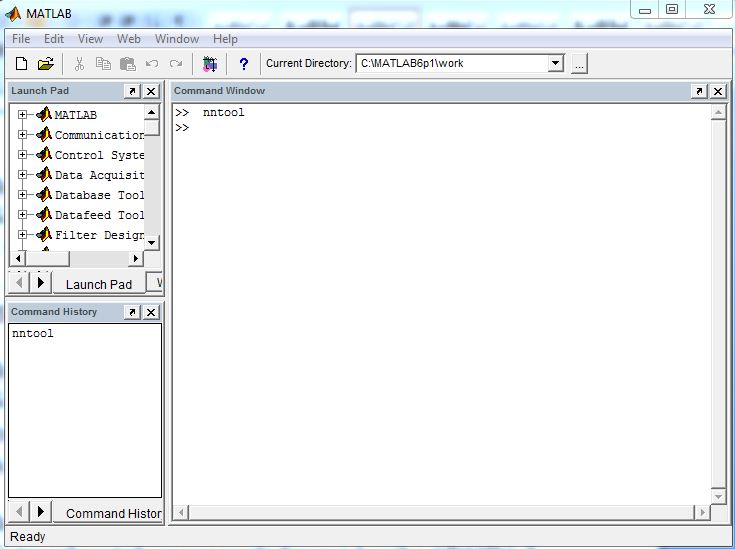Open the View menu

coord(90,39)
